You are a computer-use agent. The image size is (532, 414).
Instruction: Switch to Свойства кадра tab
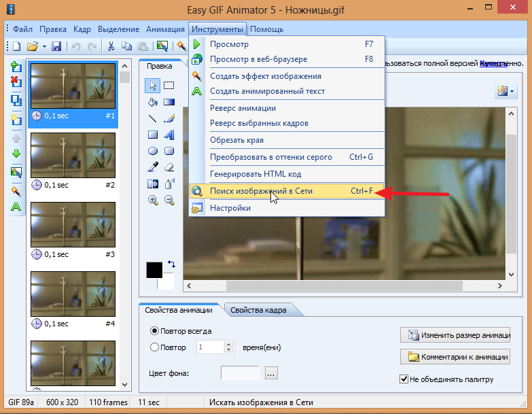pos(259,310)
